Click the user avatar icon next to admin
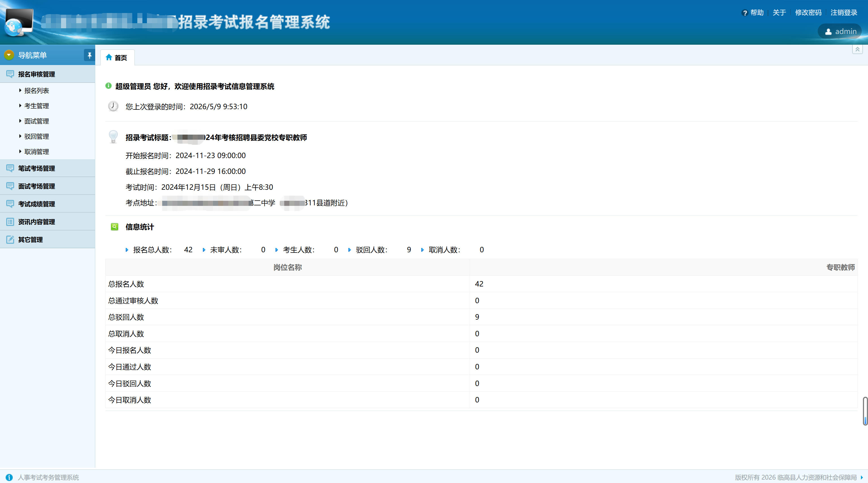The image size is (868, 483). tap(828, 32)
